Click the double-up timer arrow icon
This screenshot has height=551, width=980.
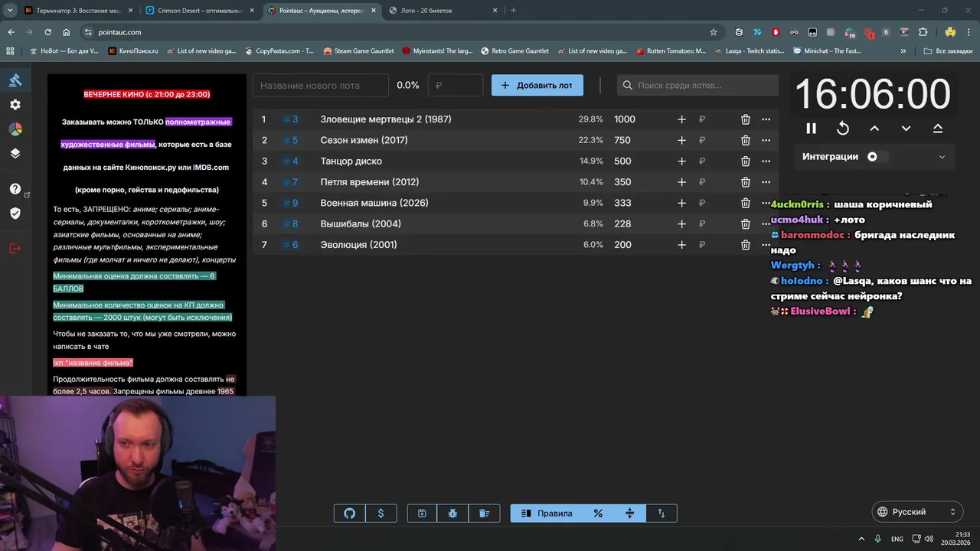coord(938,129)
